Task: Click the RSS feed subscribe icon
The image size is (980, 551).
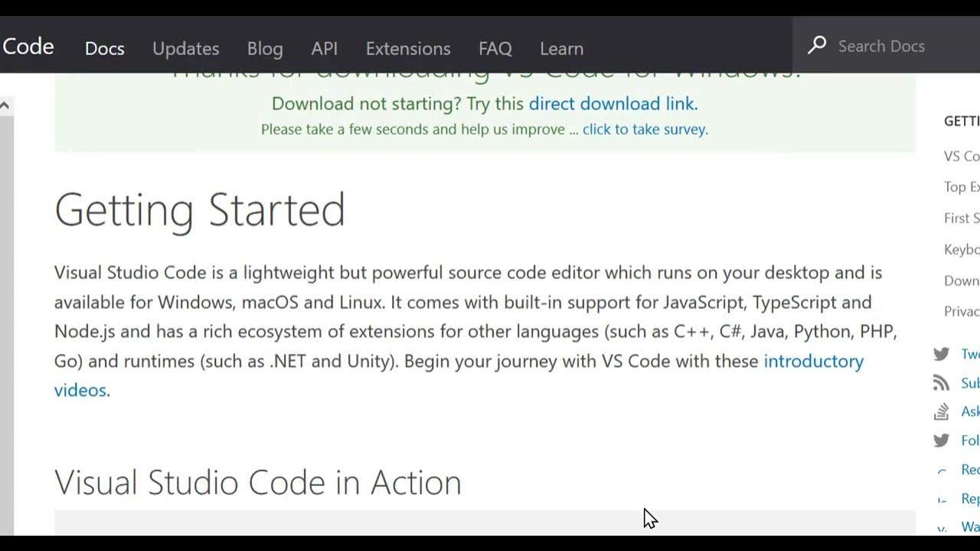Action: coord(941,383)
